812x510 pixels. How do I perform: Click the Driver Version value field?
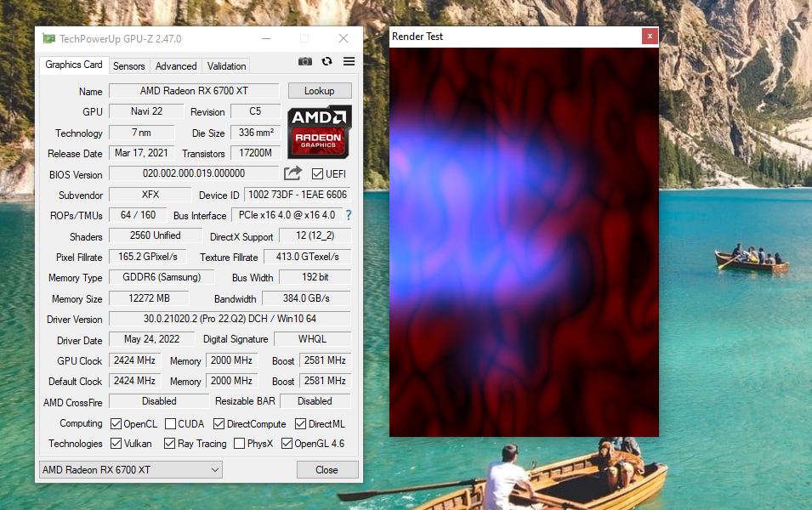tap(230, 319)
